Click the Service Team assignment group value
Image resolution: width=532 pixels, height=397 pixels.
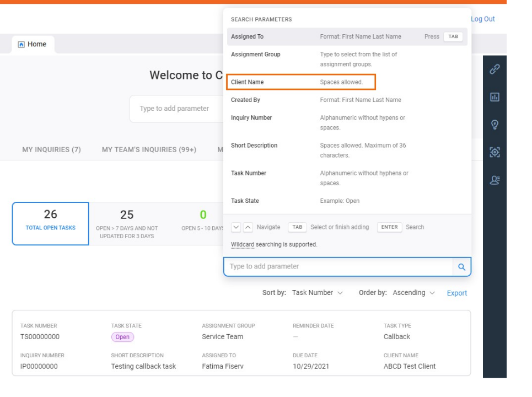(x=223, y=336)
